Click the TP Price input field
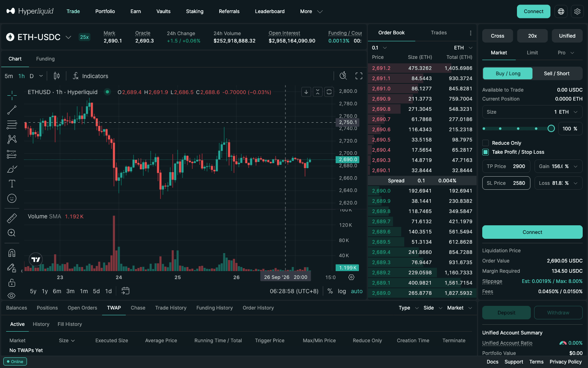 [x=506, y=166]
